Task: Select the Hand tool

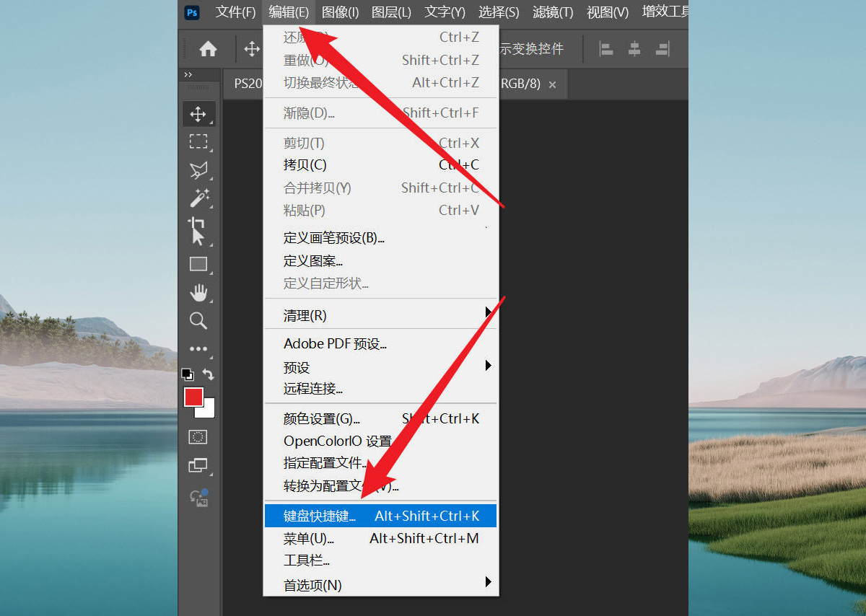Action: (198, 292)
